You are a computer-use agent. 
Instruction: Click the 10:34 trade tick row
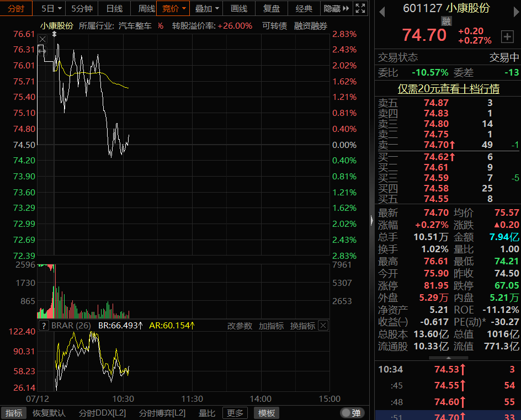(448, 369)
